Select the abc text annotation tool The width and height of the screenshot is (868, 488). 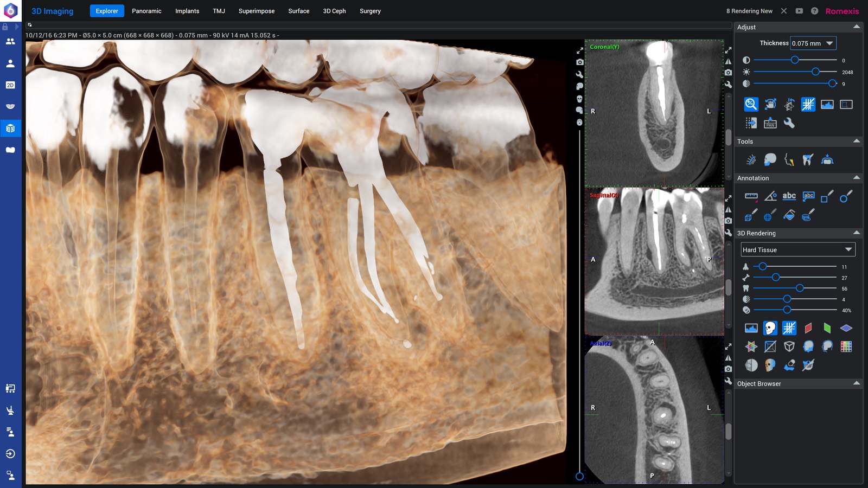tap(789, 196)
